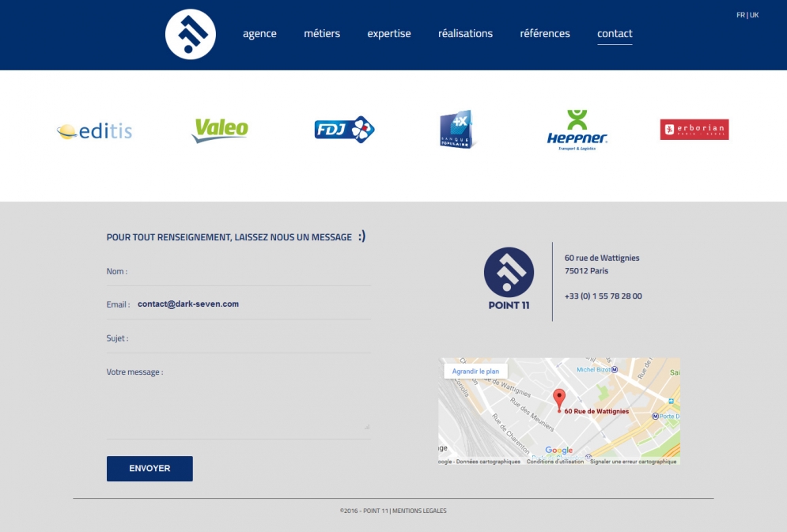This screenshot has height=532, width=787.
Task: Click the Heppner Transport & Logistics logo
Action: point(577,130)
